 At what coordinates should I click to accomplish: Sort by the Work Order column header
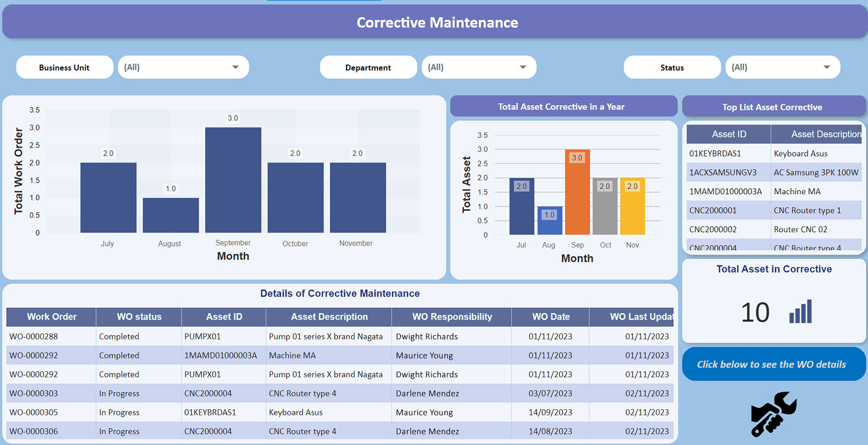tap(52, 317)
